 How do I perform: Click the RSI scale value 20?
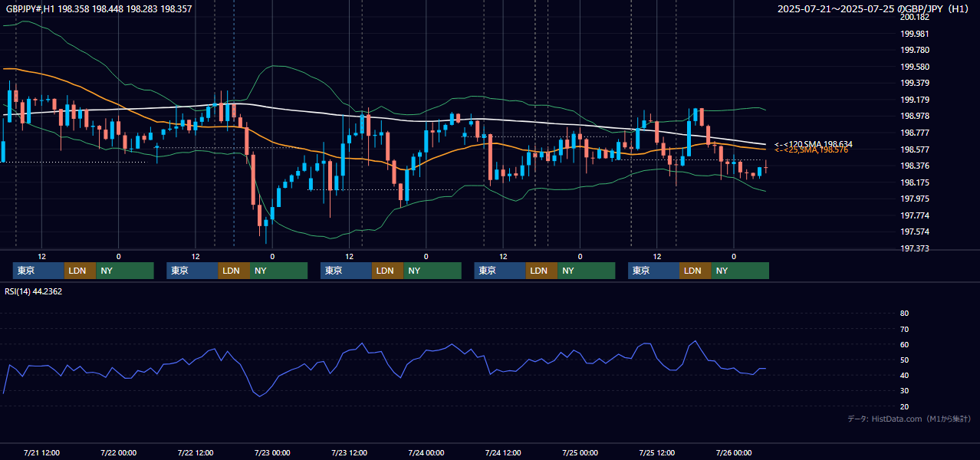pyautogui.click(x=904, y=406)
